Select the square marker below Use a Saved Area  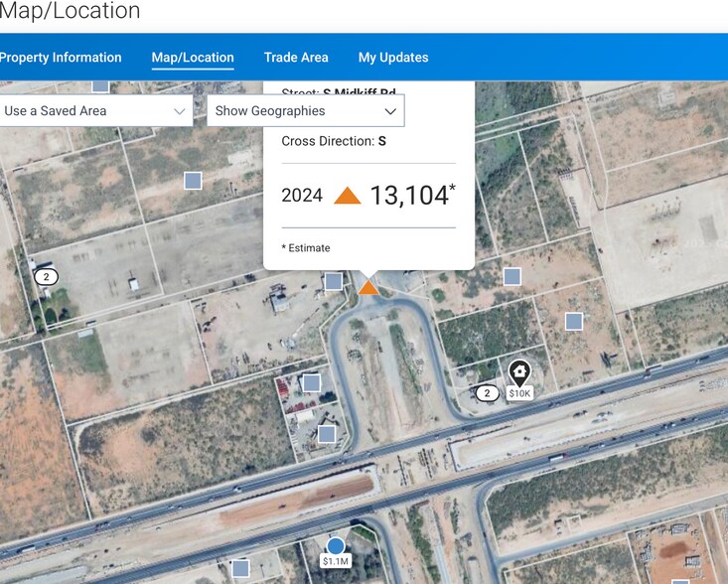[193, 180]
